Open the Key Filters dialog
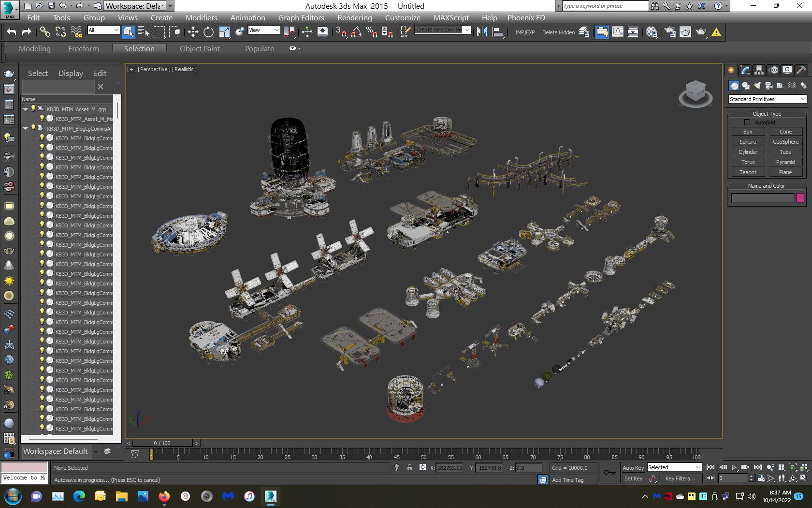Screen dimensions: 812x508 pyautogui.click(x=680, y=478)
